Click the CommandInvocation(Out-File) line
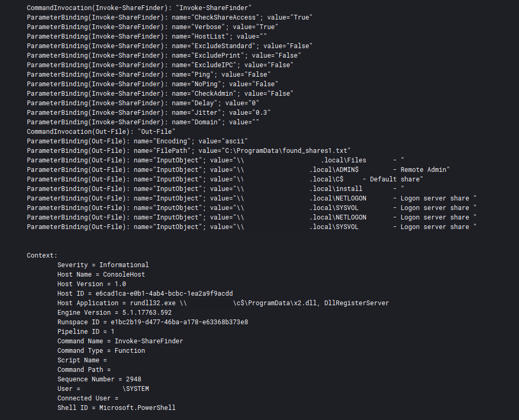This screenshot has width=519, height=420. click(101, 132)
